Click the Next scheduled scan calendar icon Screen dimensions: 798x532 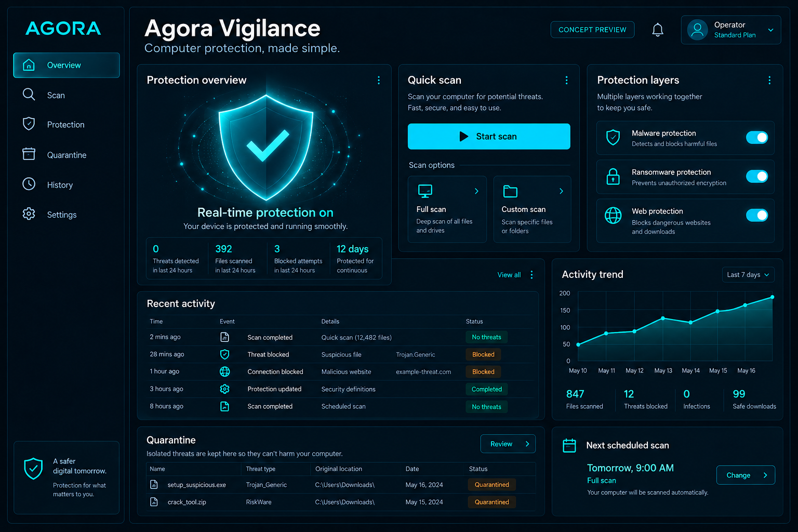569,446
